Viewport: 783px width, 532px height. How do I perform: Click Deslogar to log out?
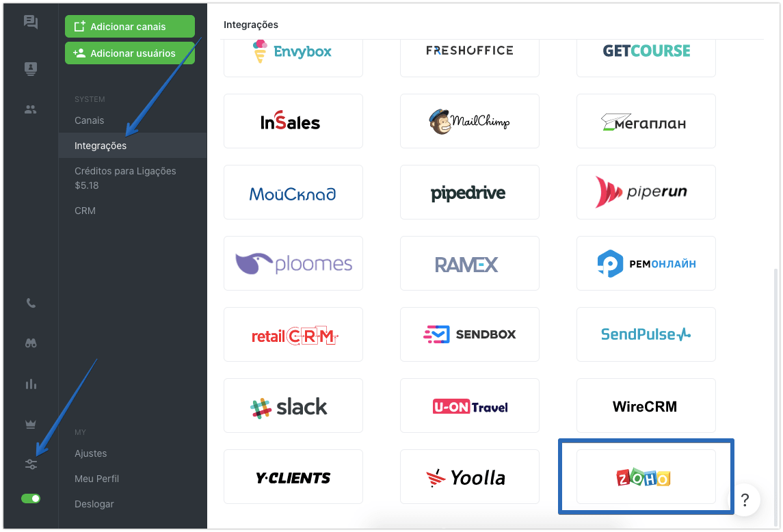[94, 504]
